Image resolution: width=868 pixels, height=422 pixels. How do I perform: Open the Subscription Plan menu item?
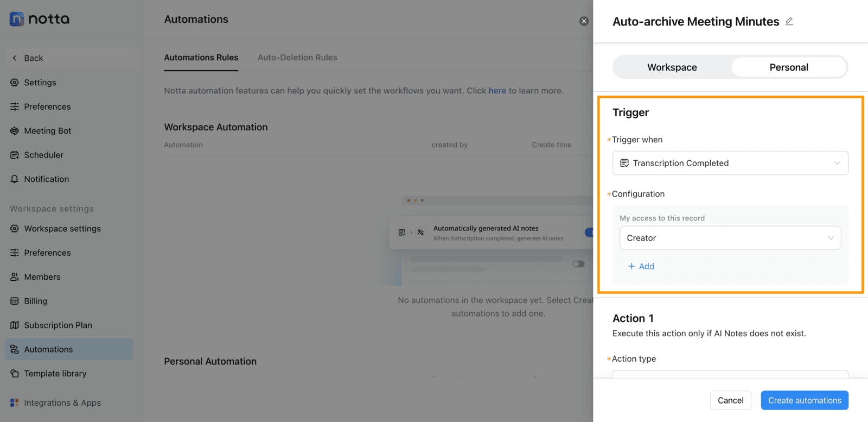69,325
